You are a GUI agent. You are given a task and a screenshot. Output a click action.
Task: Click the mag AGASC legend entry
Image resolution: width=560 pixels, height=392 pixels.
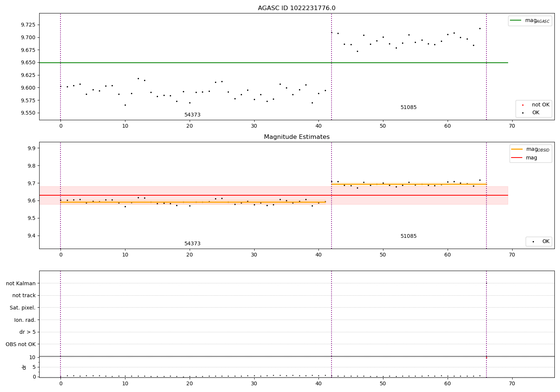(x=530, y=21)
